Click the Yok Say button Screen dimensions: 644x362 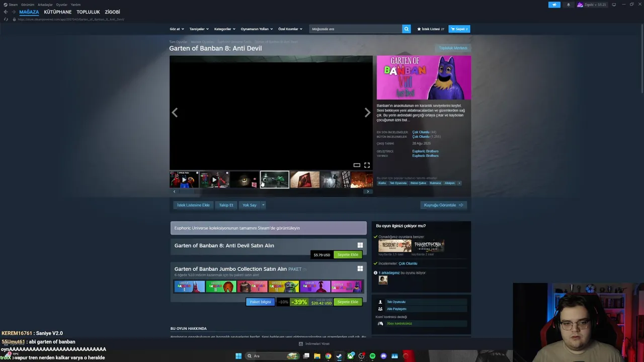(x=249, y=205)
